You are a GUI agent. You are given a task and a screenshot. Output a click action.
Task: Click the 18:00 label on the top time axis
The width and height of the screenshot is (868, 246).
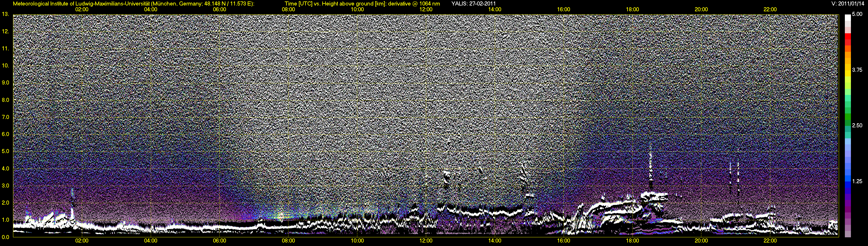coord(632,10)
